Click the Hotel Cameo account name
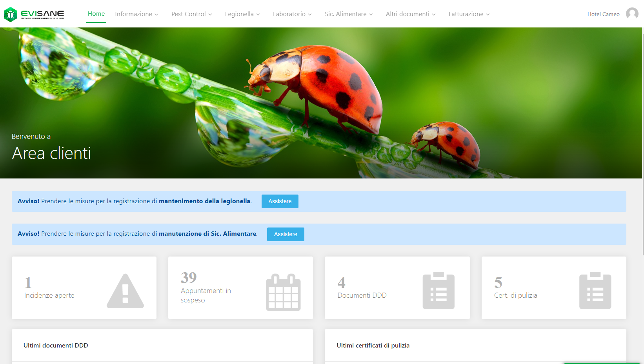Screen dimensions: 644x364 603,14
